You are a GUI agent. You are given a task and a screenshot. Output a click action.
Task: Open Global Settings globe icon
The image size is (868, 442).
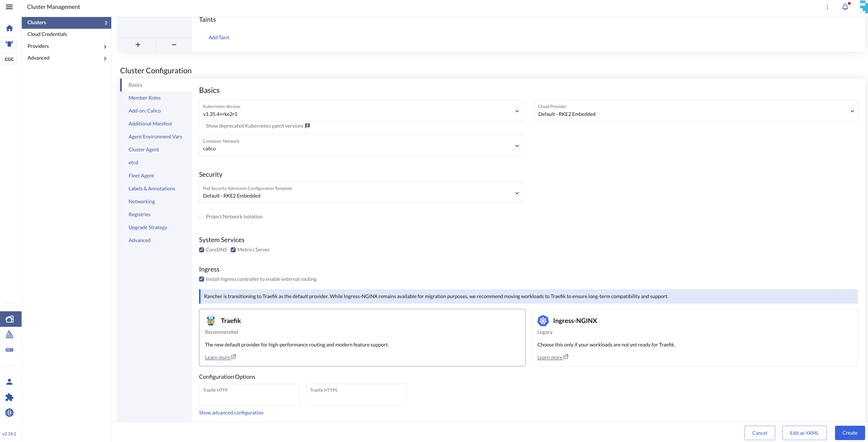9,413
